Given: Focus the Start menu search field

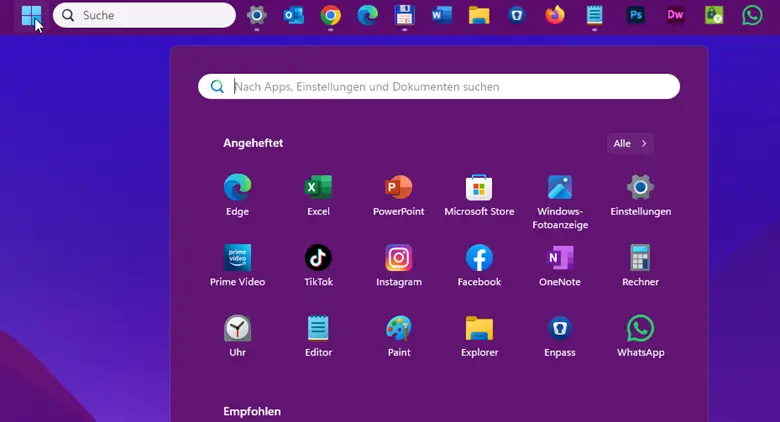Looking at the screenshot, I should [x=439, y=87].
